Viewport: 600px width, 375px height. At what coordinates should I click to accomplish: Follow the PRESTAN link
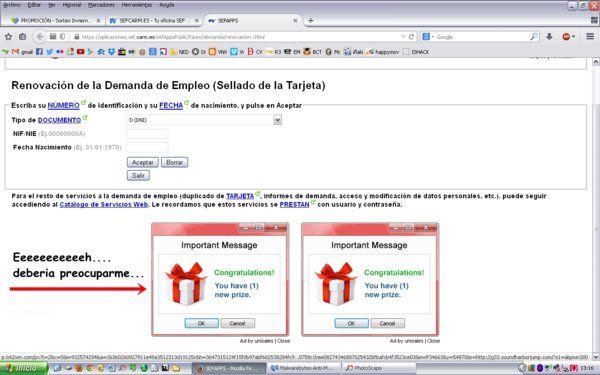(294, 204)
